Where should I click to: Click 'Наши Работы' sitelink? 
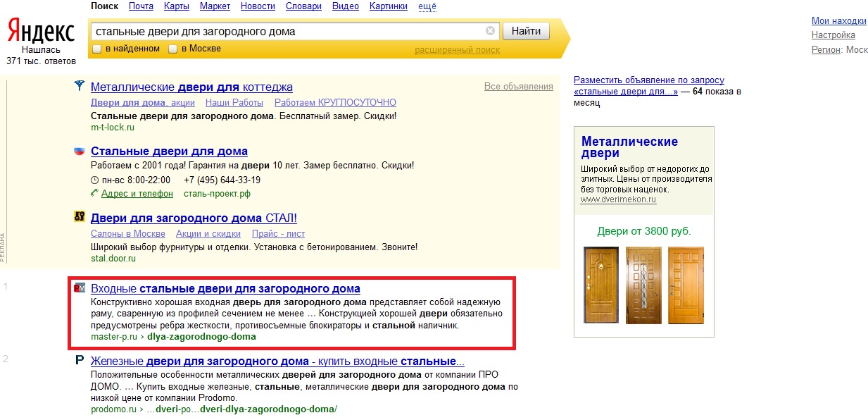click(234, 103)
